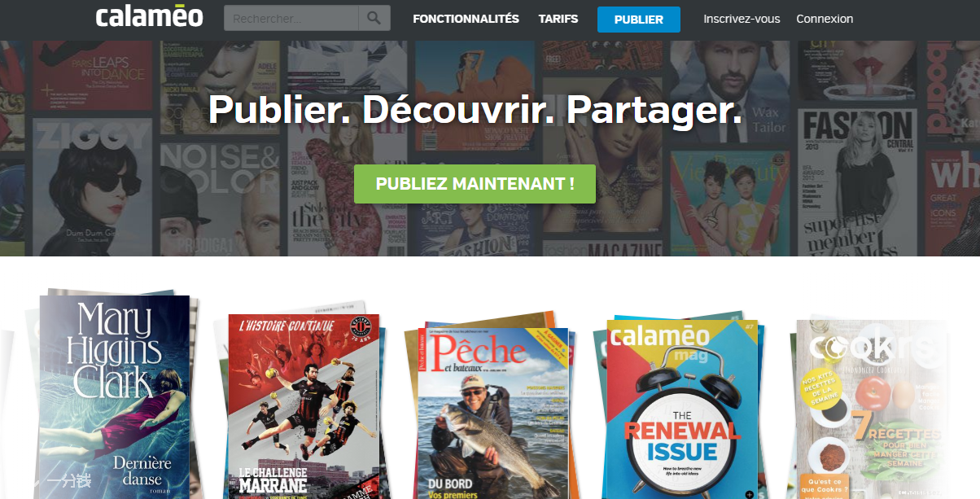Click the search magnifier icon
Screen dimensions: 980x499
374,18
